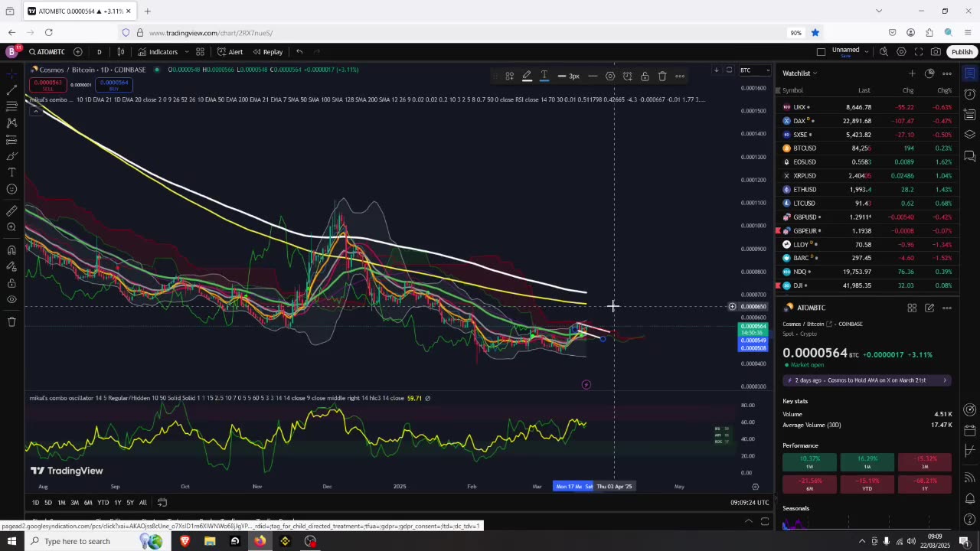Select the text annotation tool
The image size is (980, 551).
[11, 173]
